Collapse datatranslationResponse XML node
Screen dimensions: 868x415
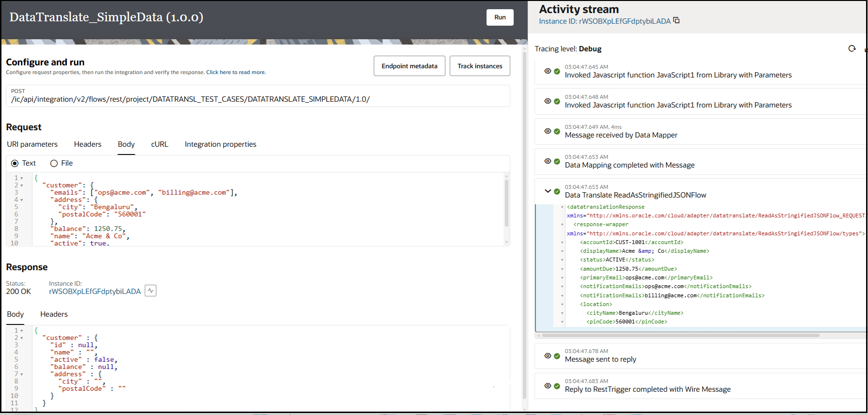click(x=562, y=207)
